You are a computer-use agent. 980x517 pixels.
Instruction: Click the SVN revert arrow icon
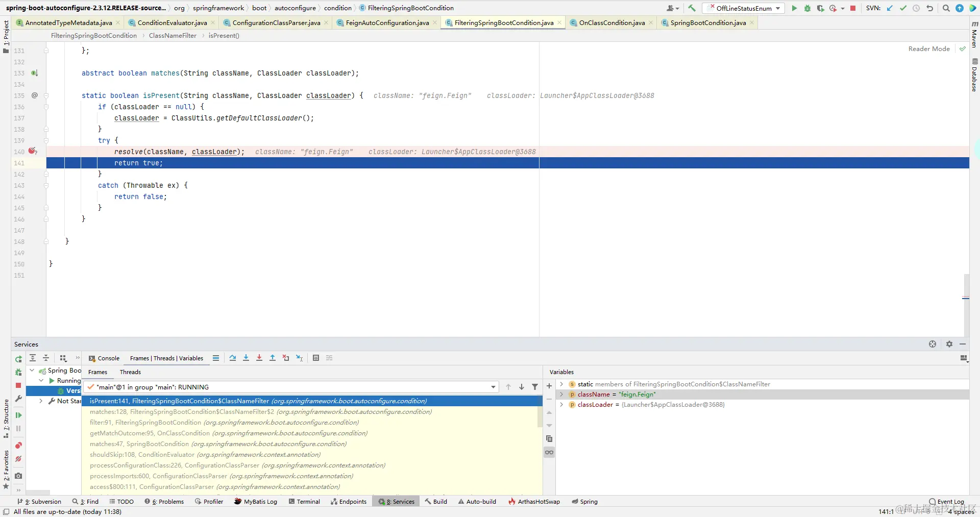[x=929, y=8]
